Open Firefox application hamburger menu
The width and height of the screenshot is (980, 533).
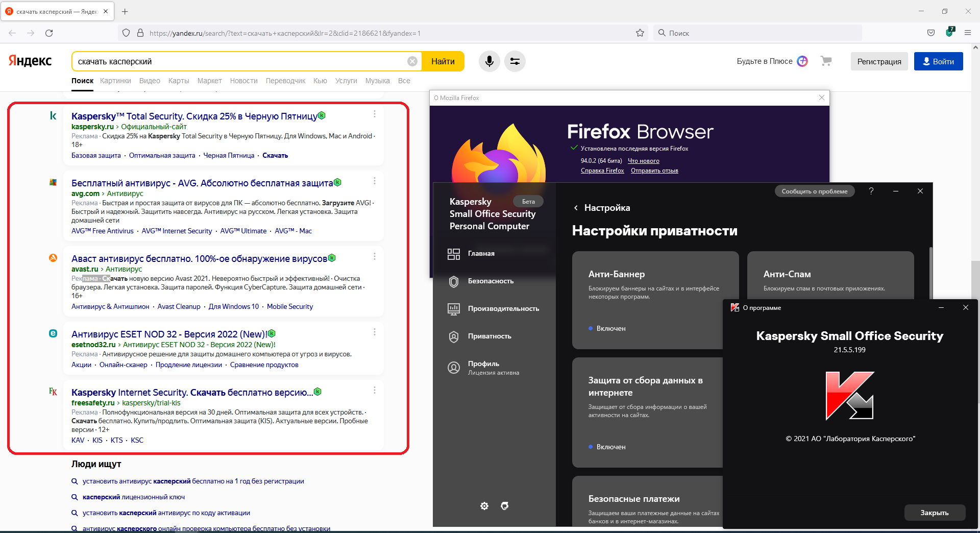(x=968, y=33)
